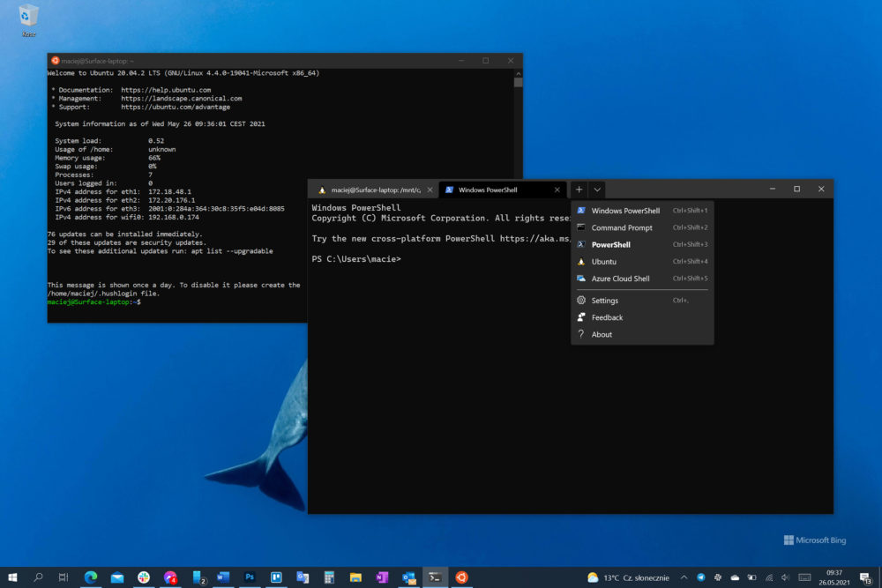
Task: Open the Recycle Bin desktop icon
Action: click(x=28, y=19)
